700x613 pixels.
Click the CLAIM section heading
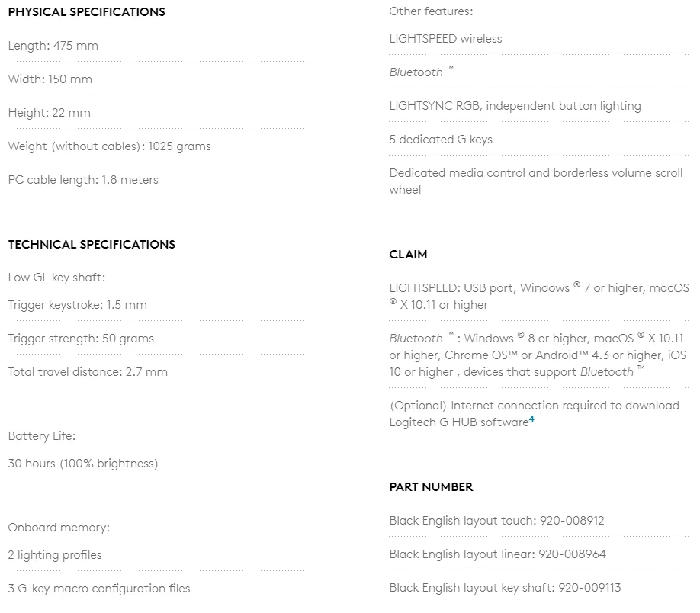click(408, 255)
